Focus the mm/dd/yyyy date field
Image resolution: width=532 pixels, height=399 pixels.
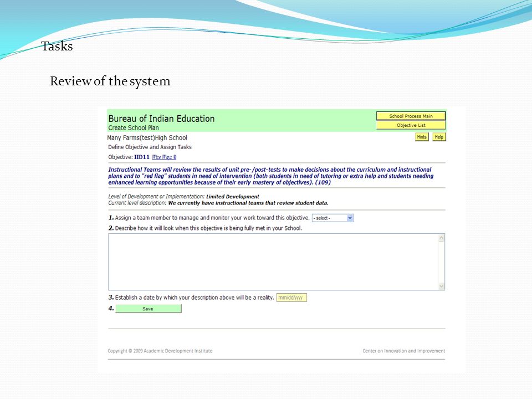pos(291,298)
